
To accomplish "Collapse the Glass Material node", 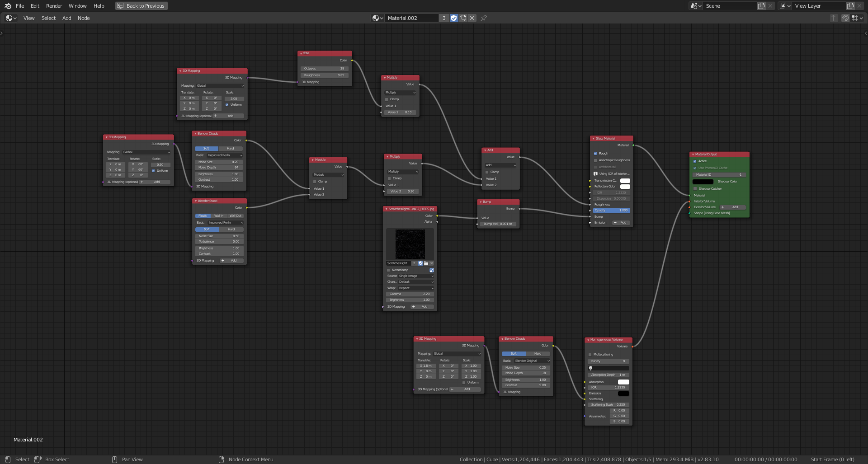I will tap(593, 139).
